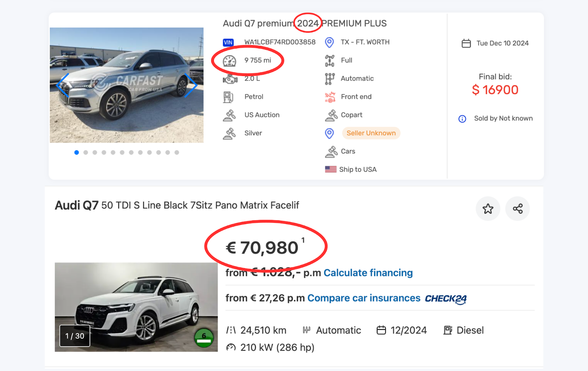Click the gavel icon beside Silver
The width and height of the screenshot is (588, 371).
(229, 134)
